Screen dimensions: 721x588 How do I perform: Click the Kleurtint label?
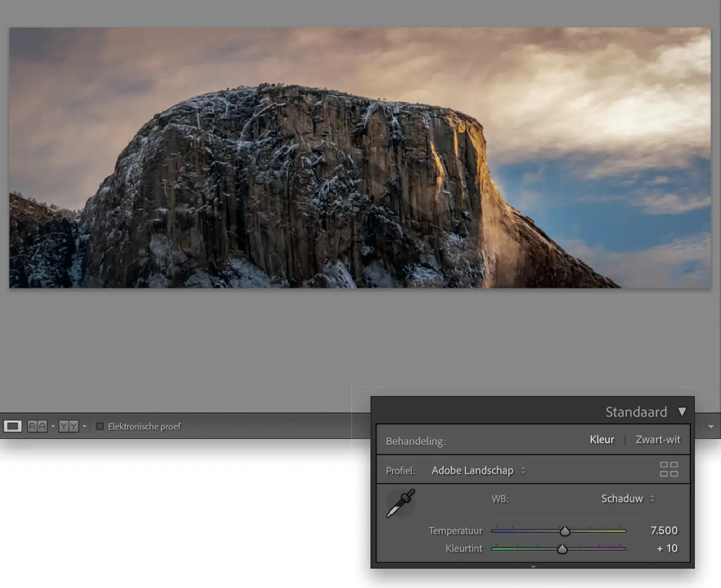(x=464, y=548)
